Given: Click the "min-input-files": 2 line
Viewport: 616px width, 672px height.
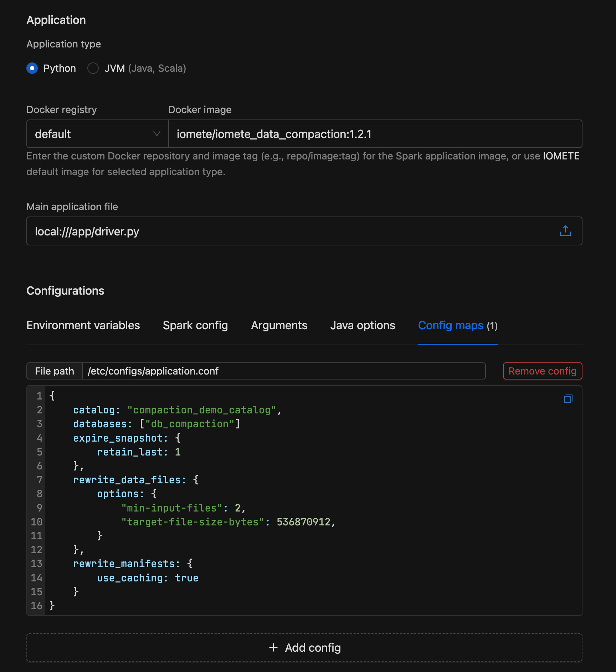Looking at the screenshot, I should point(183,508).
